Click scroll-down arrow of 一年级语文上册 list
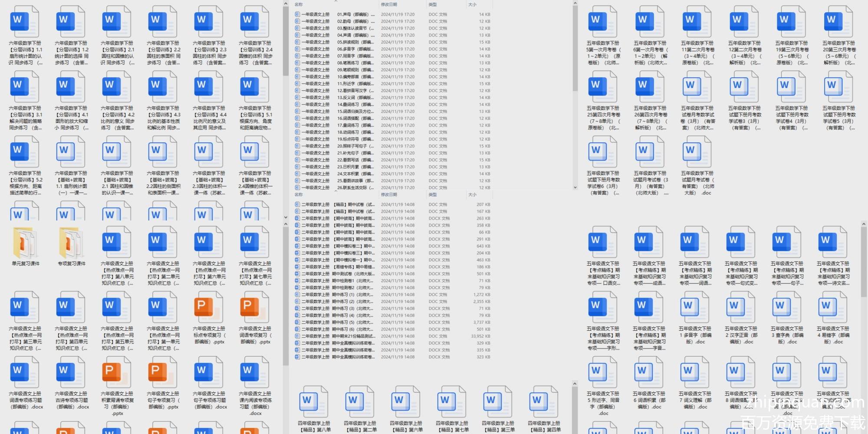Image resolution: width=868 pixels, height=434 pixels. click(575, 187)
